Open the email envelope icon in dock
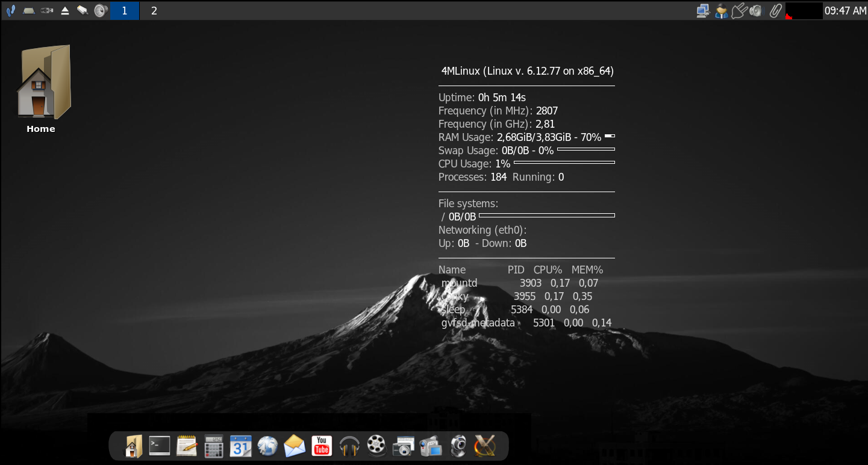 click(295, 446)
